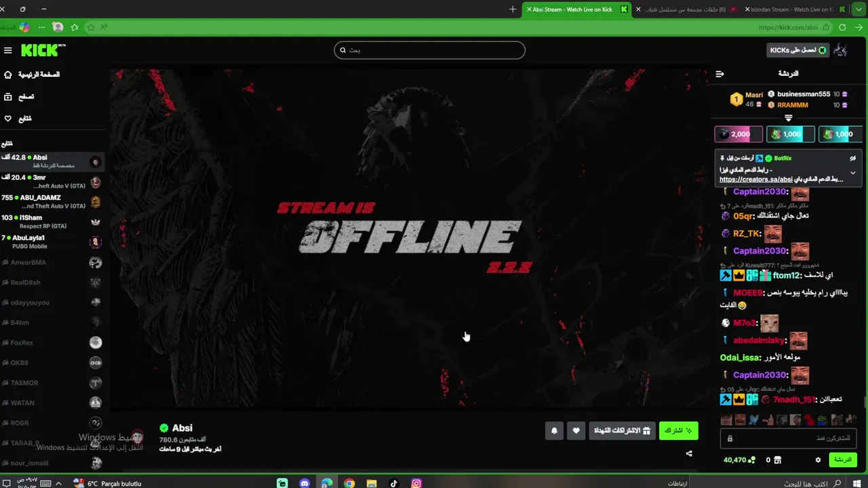868x488 pixels.
Task: Refresh the page
Action: (x=842, y=28)
